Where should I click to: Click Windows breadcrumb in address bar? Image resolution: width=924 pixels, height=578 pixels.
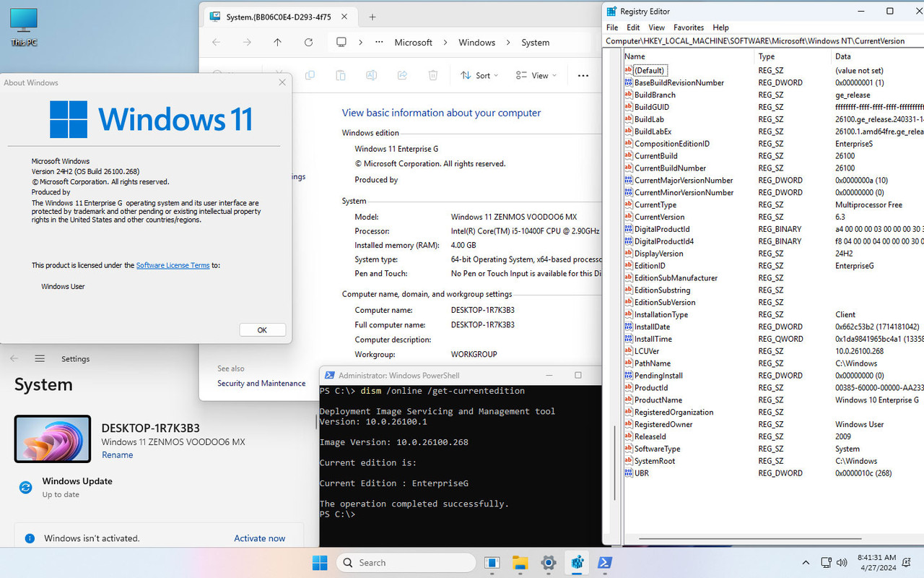(x=477, y=43)
